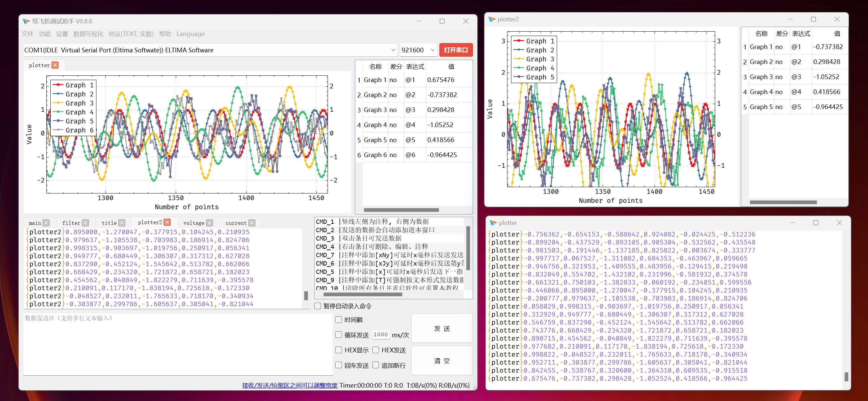Screen dimensions: 868x401
Task: Open the Language menu
Action: coord(190,34)
